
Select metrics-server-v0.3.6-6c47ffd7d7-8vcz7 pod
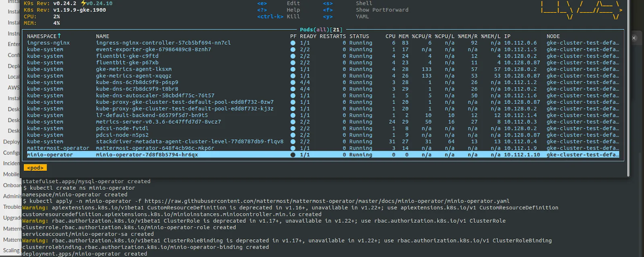323,122
